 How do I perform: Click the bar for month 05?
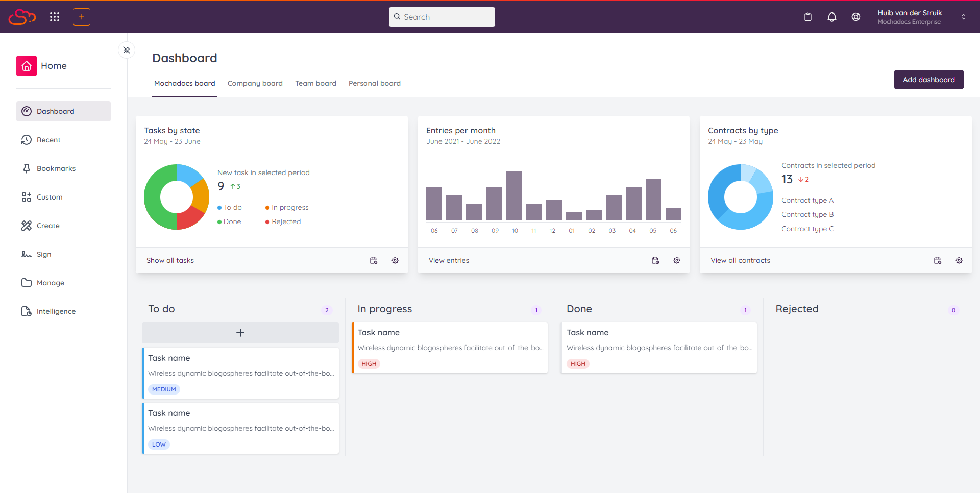653,200
